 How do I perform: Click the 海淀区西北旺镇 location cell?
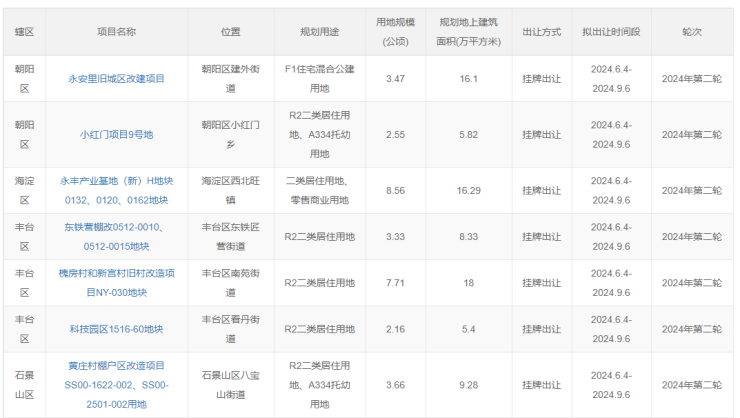point(231,190)
